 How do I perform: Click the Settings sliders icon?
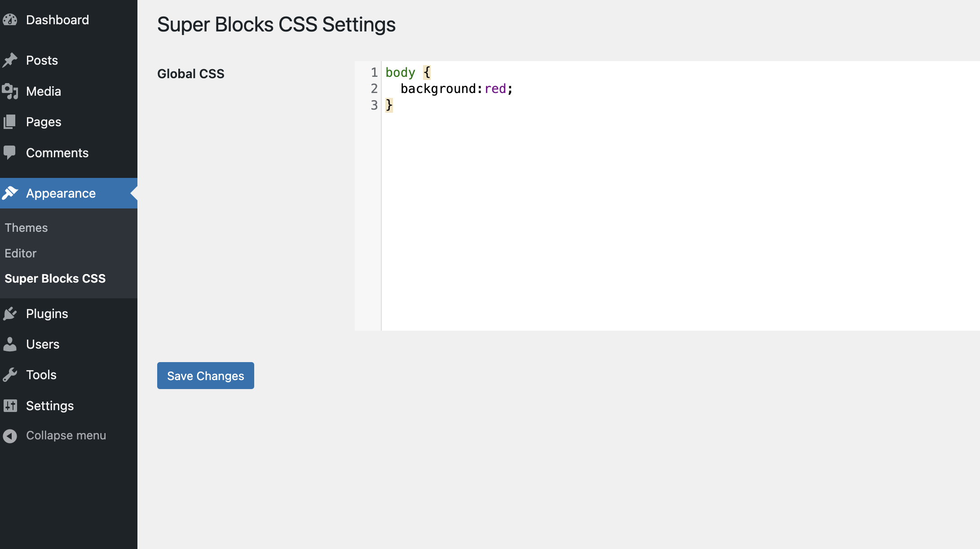click(10, 406)
